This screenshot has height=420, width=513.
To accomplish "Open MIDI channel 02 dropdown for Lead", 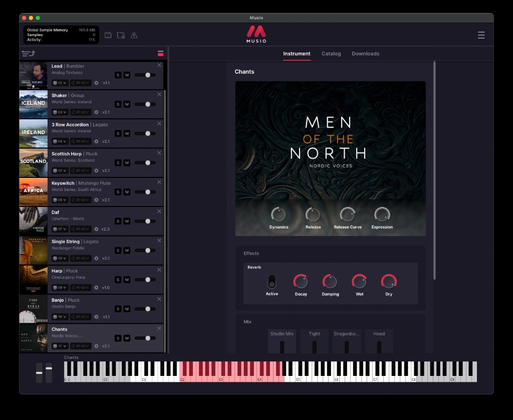I will pyautogui.click(x=60, y=83).
